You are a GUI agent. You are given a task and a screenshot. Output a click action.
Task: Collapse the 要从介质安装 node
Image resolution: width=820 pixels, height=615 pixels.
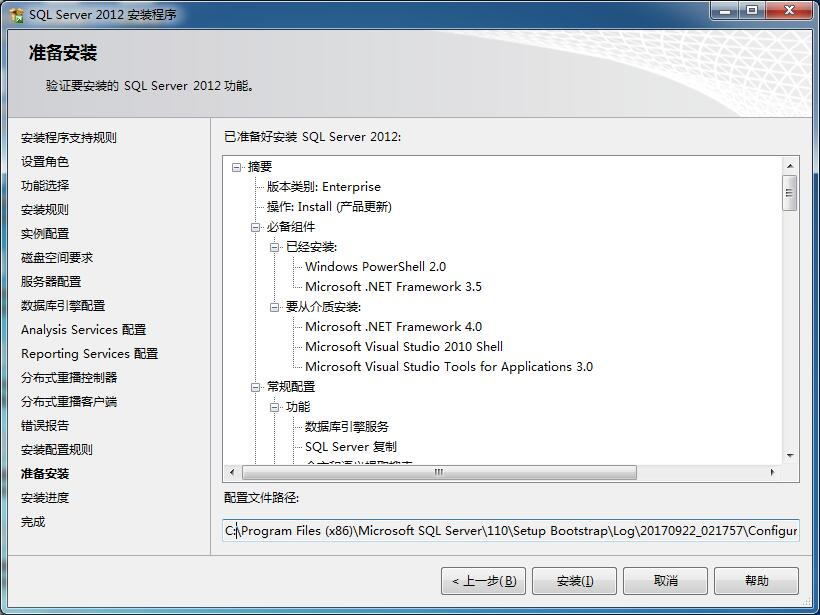click(x=275, y=308)
